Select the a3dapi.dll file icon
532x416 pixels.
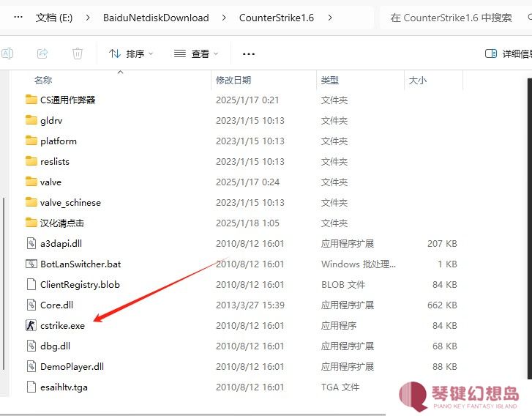(x=31, y=243)
